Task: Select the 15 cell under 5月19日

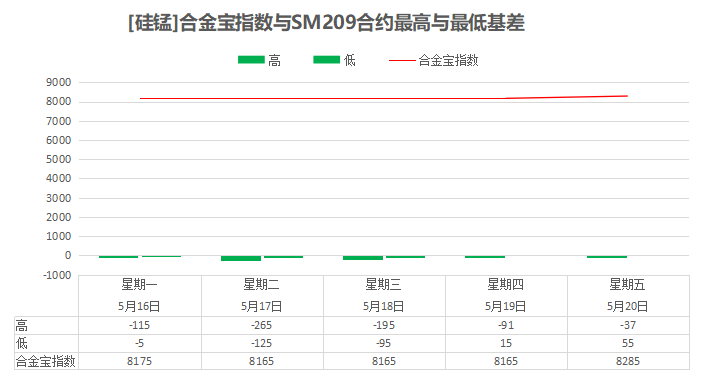Action: pos(506,343)
